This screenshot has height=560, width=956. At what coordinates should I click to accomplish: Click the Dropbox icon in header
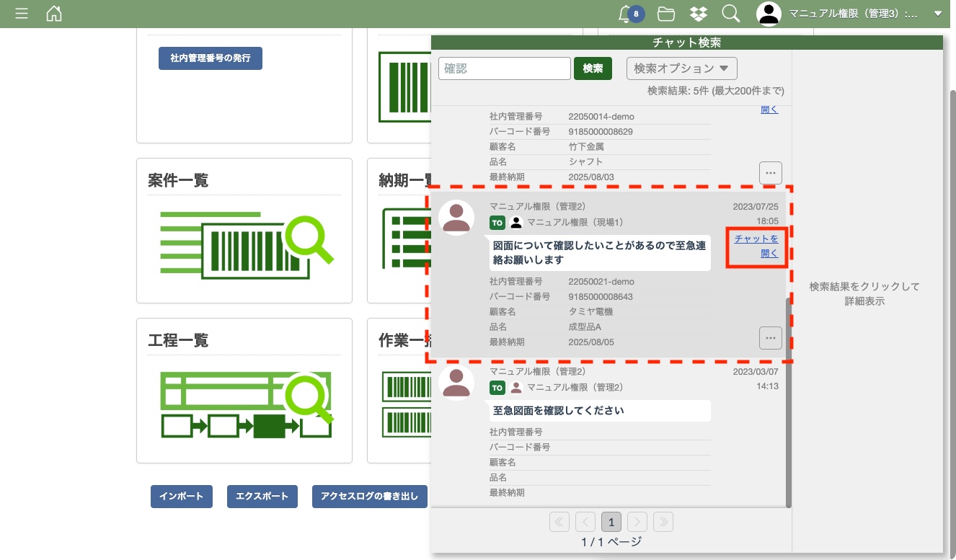click(698, 14)
